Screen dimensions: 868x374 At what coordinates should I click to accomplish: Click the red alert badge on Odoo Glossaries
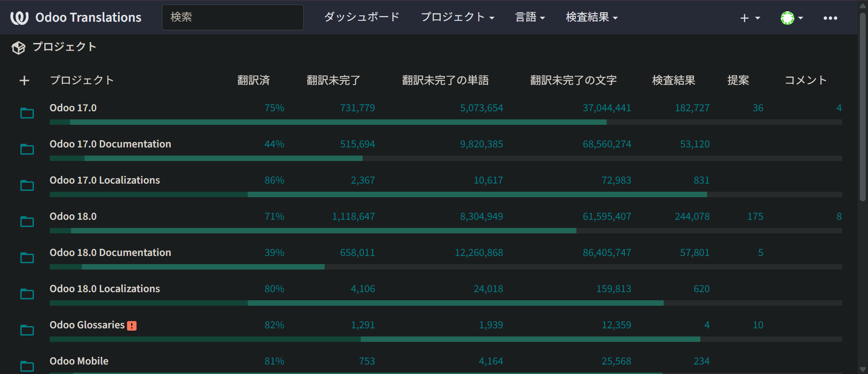[x=132, y=326]
